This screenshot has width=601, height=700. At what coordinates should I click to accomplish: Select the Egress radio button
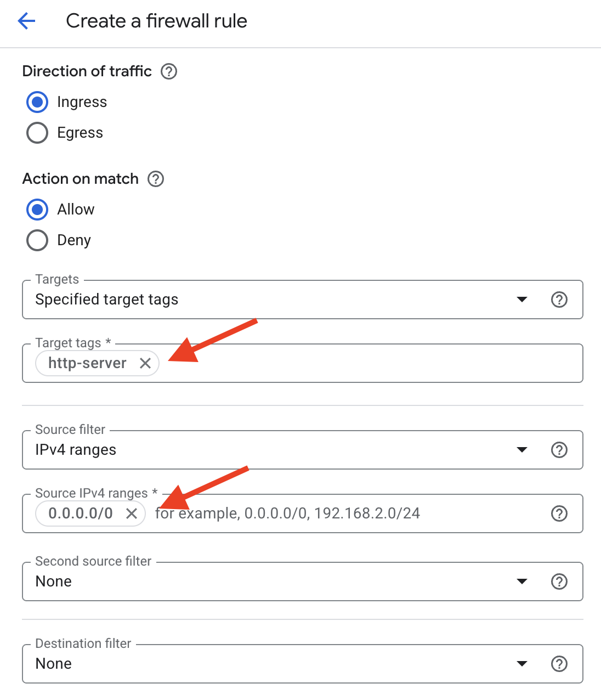coord(37,133)
